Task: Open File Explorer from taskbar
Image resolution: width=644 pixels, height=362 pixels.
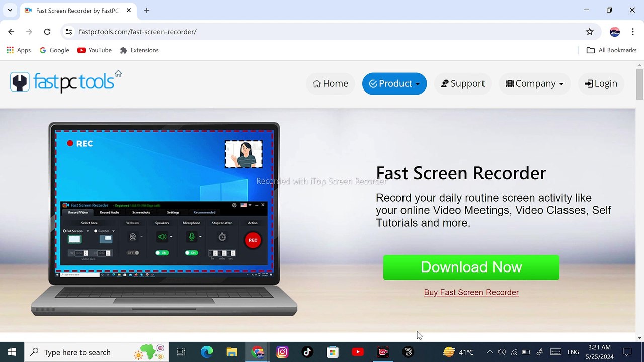Action: click(x=232, y=352)
